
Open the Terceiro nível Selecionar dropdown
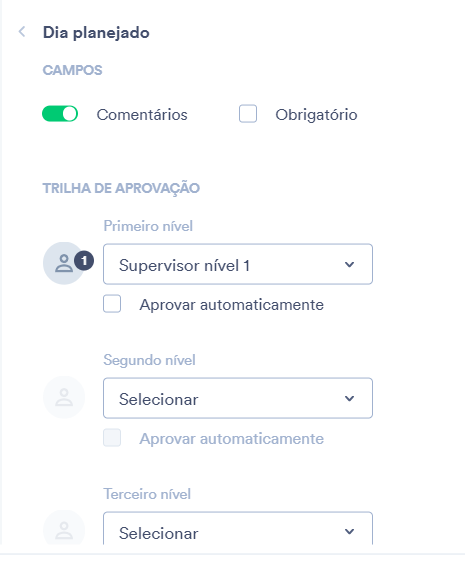pos(238,529)
